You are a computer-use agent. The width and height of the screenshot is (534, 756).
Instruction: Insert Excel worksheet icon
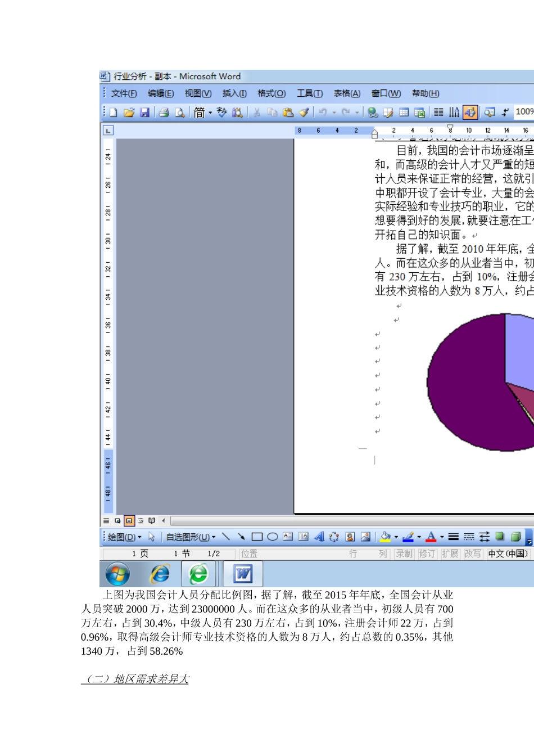click(420, 112)
